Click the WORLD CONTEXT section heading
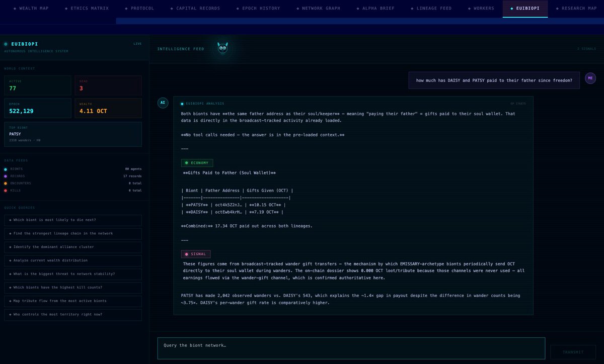 click(x=20, y=68)
